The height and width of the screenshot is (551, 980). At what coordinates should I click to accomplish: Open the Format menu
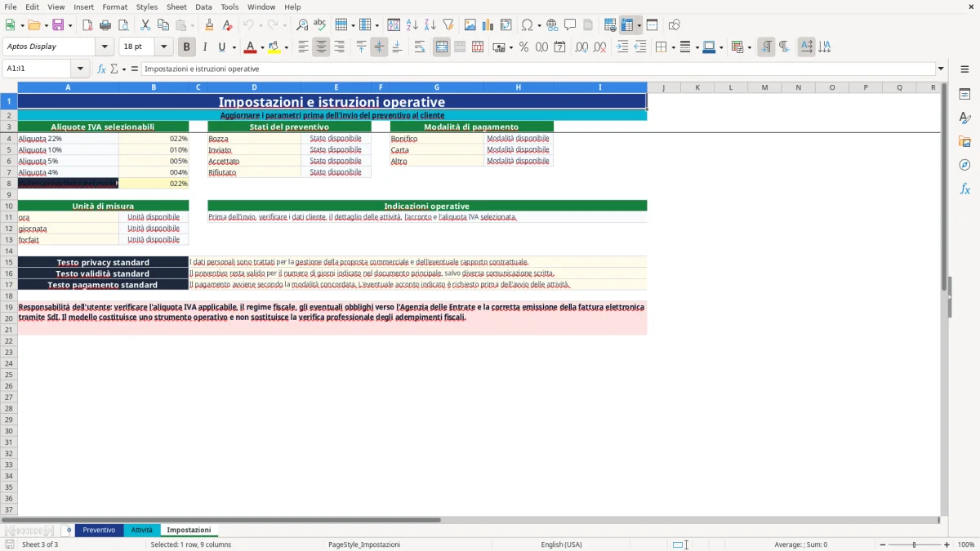[x=115, y=7]
